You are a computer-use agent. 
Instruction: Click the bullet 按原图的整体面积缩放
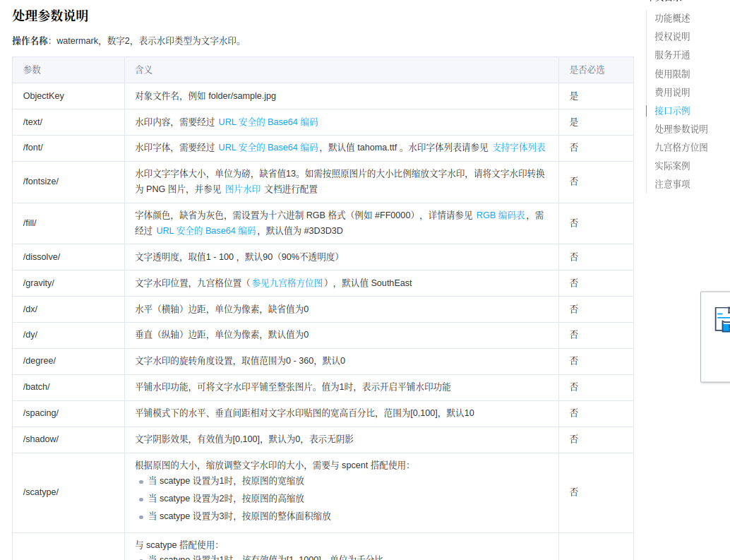(239, 516)
